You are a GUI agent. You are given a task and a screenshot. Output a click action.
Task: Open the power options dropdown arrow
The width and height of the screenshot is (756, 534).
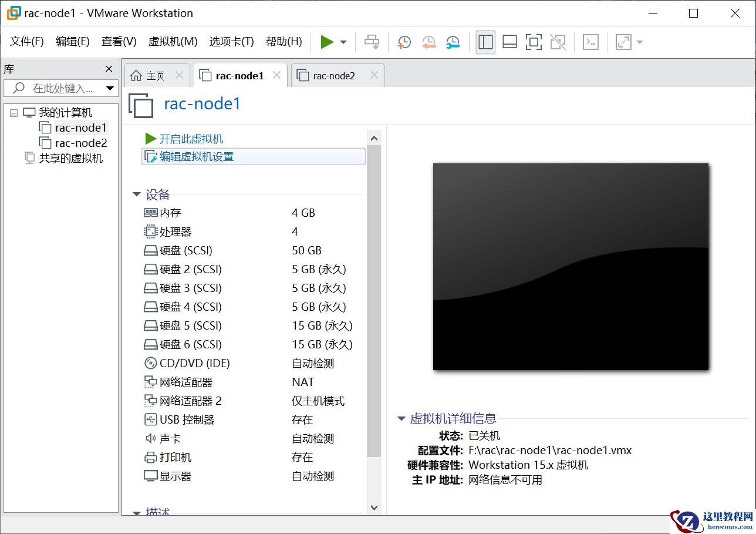coord(343,42)
